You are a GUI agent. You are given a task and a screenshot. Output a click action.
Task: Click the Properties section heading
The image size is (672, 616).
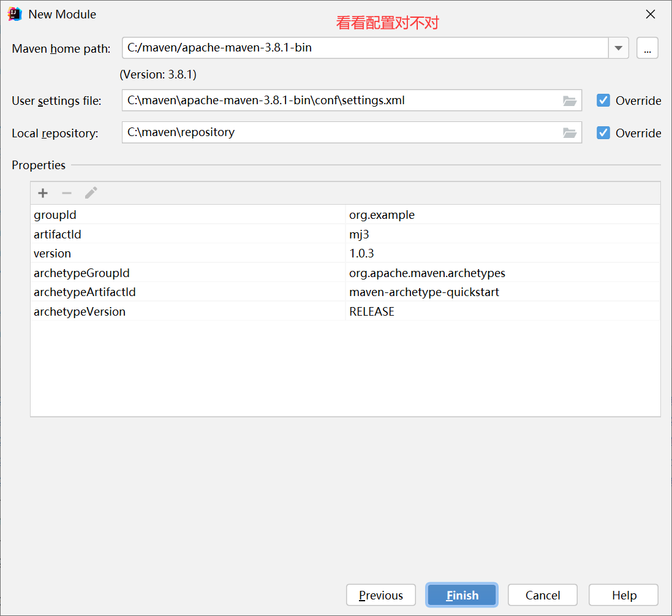39,165
